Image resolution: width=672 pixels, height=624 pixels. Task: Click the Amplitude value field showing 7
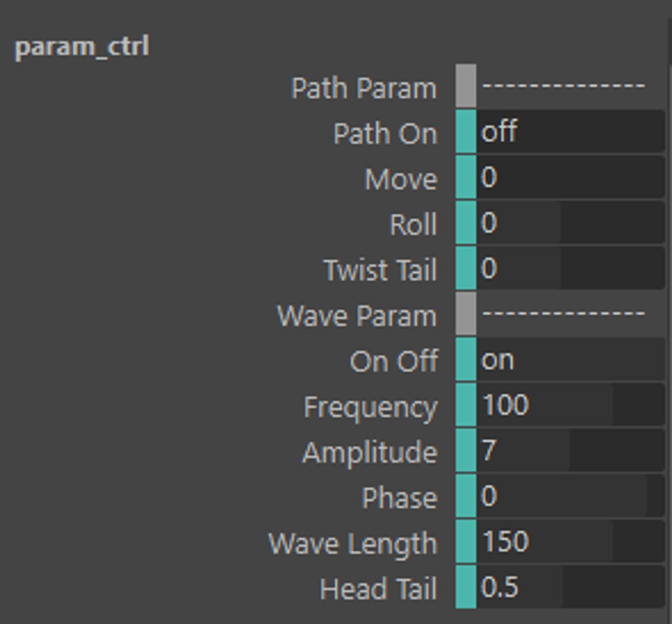click(570, 451)
